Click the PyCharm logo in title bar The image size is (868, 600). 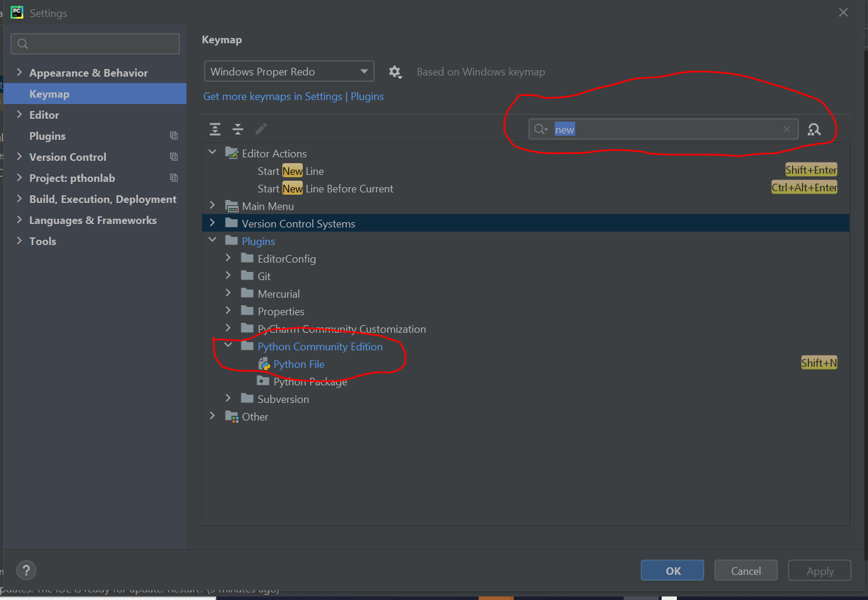click(17, 12)
